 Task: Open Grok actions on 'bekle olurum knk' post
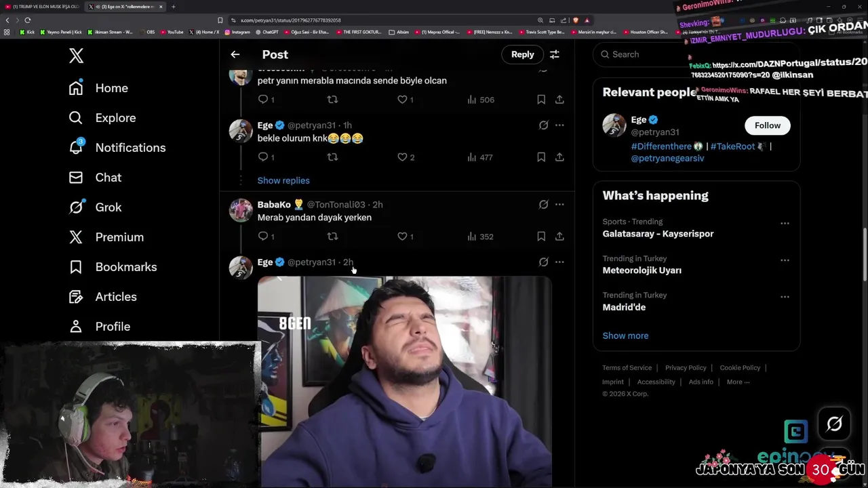[x=543, y=125]
